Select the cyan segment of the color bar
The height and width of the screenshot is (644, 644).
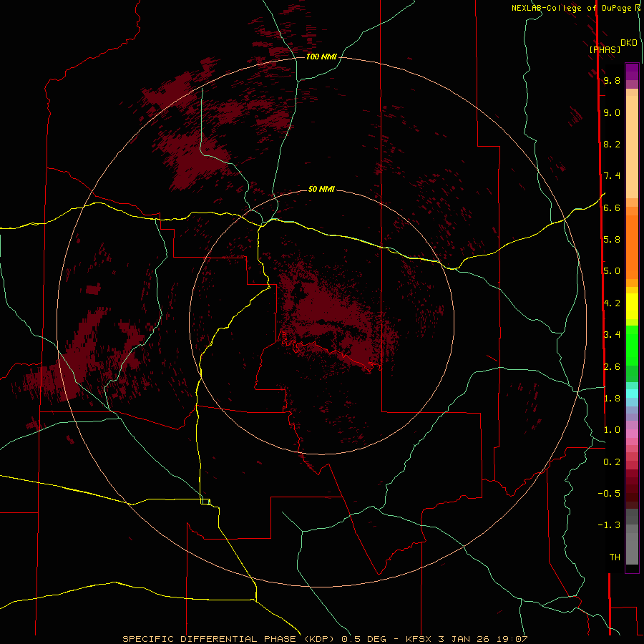click(632, 394)
